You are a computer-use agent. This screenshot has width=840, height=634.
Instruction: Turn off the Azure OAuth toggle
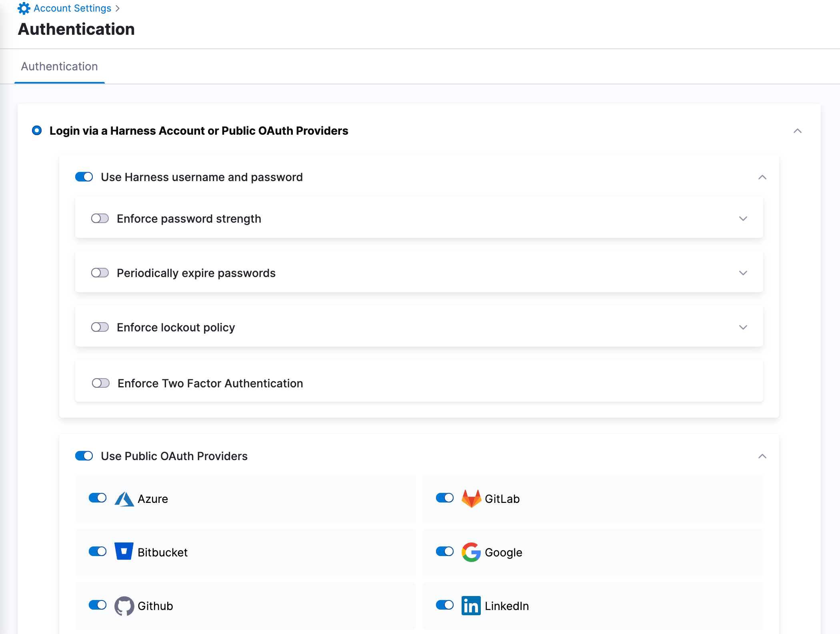click(98, 498)
